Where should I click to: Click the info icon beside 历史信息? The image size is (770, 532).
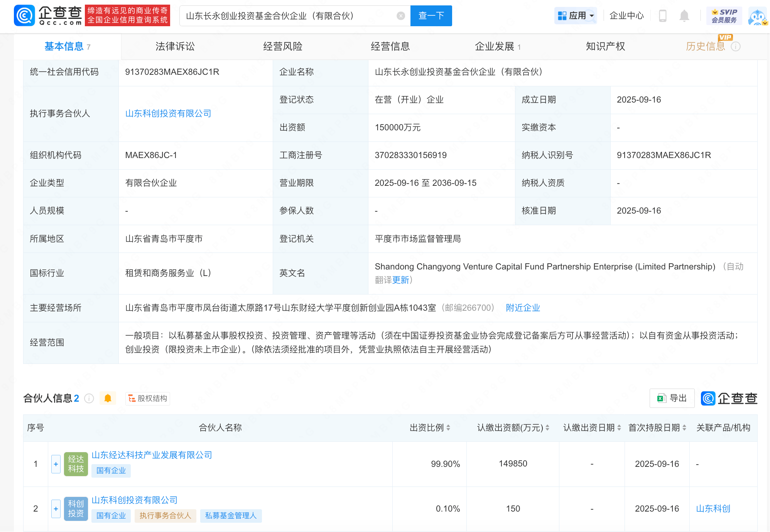(x=736, y=47)
